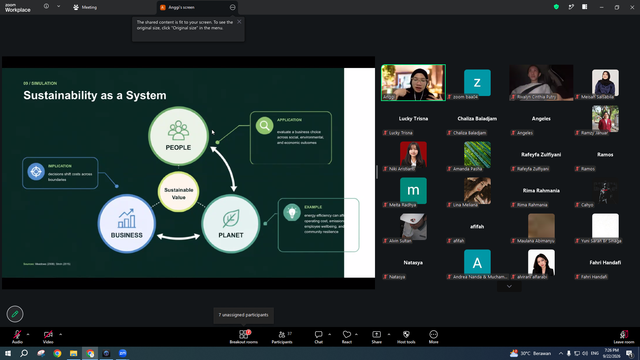
Task: Click the green annotate pencil button
Action: 15,314
